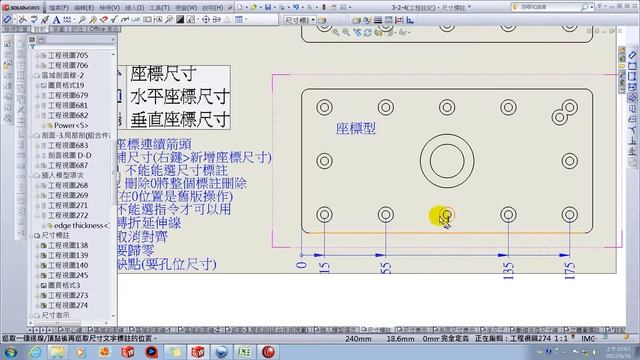Select 圖頁格式3 in the tree
640x360 pixels.
point(64,285)
